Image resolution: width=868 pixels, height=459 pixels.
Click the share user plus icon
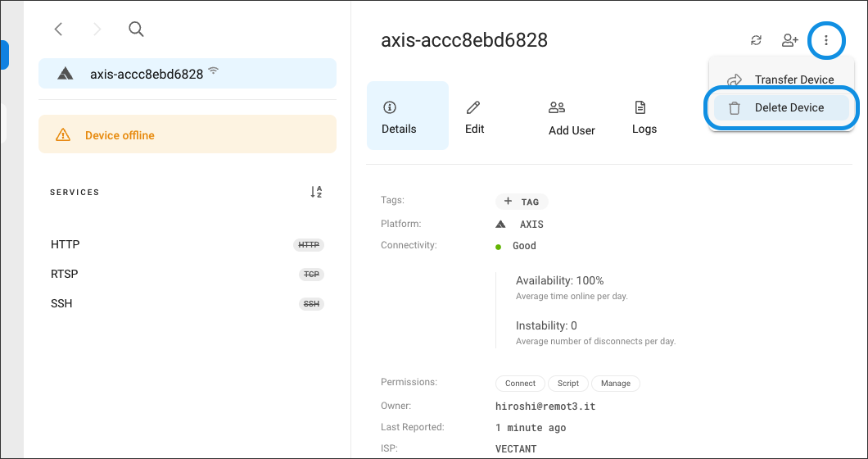pos(790,40)
